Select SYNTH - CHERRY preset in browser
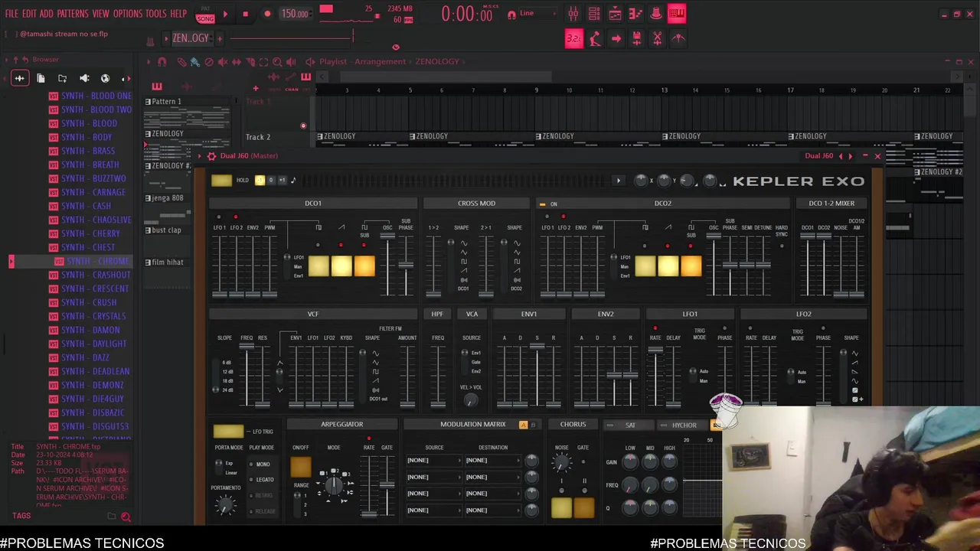Screen dimensions: 980x551 pos(90,233)
